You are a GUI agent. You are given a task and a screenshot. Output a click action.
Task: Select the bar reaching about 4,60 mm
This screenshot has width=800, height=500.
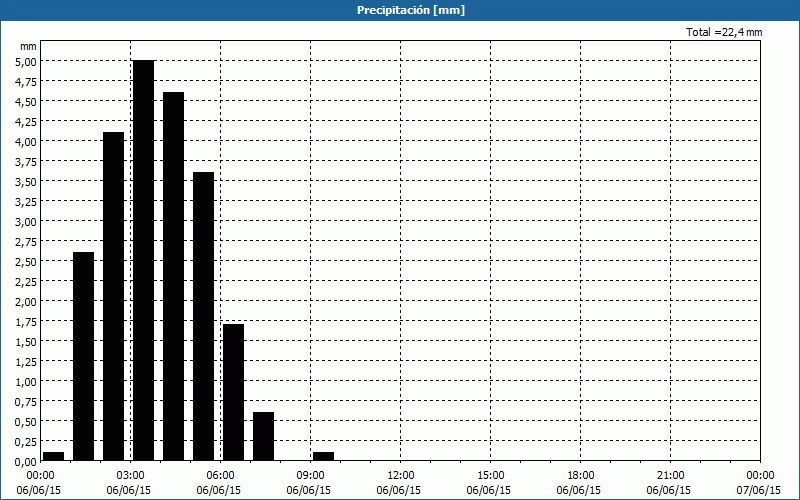(173, 276)
